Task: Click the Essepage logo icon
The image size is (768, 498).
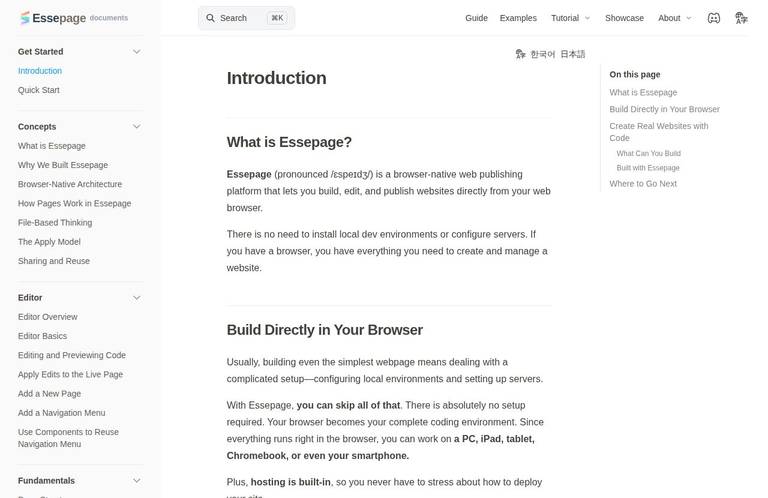Action: [x=24, y=18]
